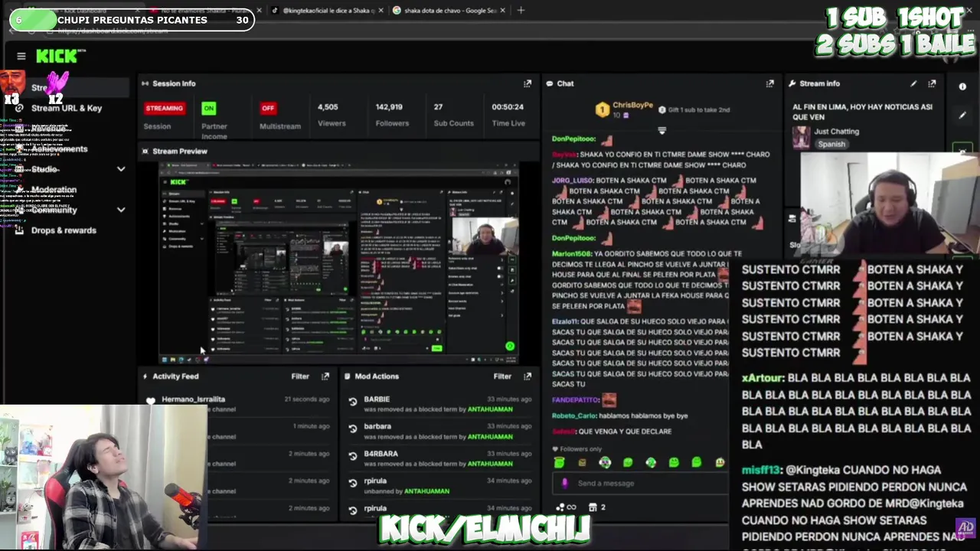This screenshot has width=980, height=551.
Task: Click the Gift 1 sub to take 2nd prompt
Action: pyautogui.click(x=694, y=110)
